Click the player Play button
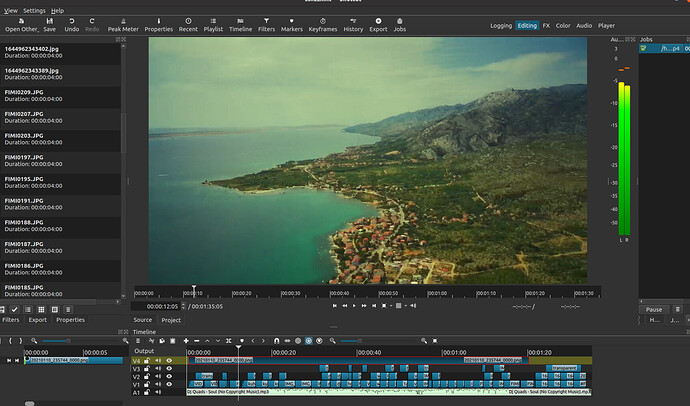The image size is (690, 406). [x=354, y=306]
